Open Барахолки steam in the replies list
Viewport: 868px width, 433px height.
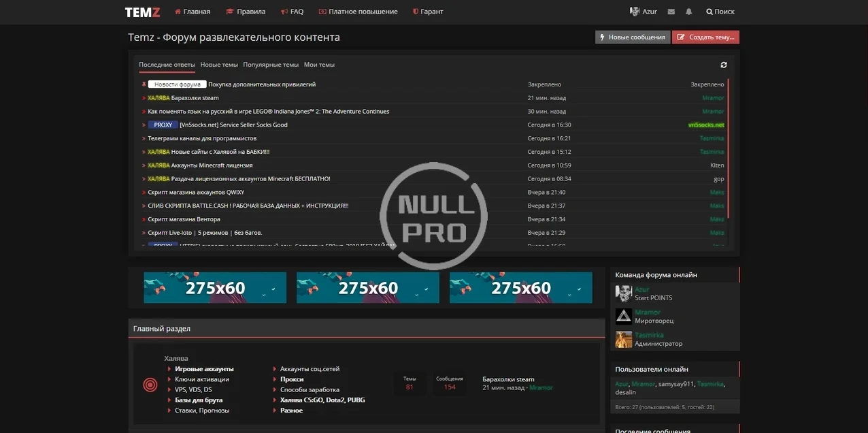[x=195, y=98]
